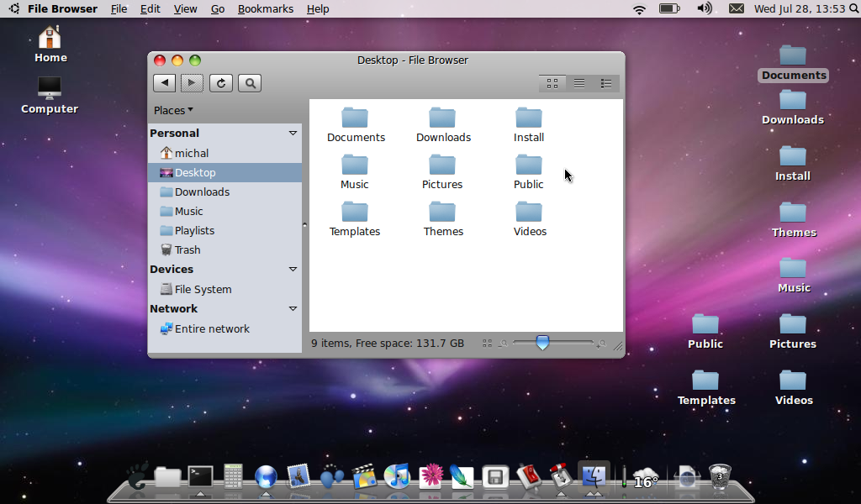Open the Places sidebar dropdown

[x=173, y=110]
